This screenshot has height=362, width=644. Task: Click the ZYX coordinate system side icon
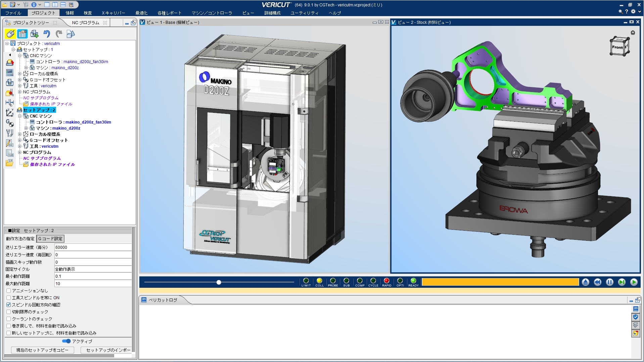click(10, 113)
